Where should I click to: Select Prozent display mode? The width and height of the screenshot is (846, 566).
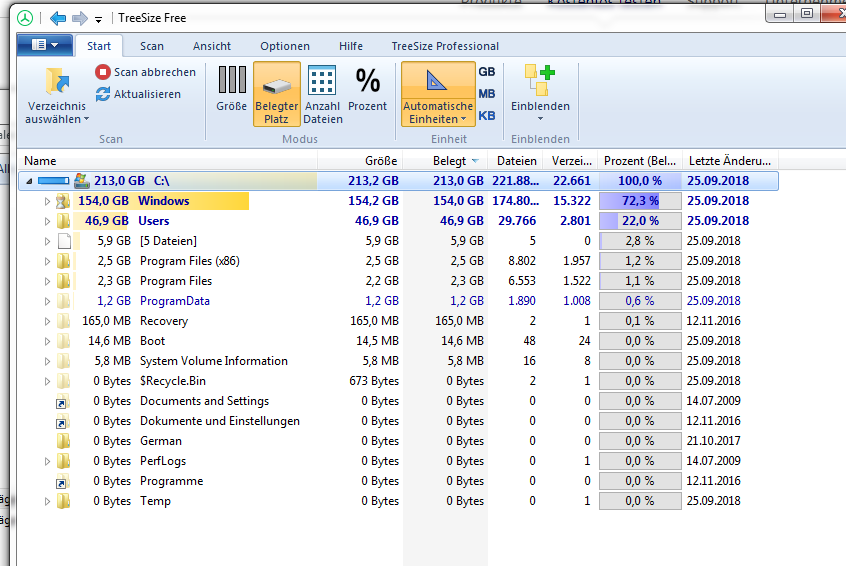(x=367, y=89)
